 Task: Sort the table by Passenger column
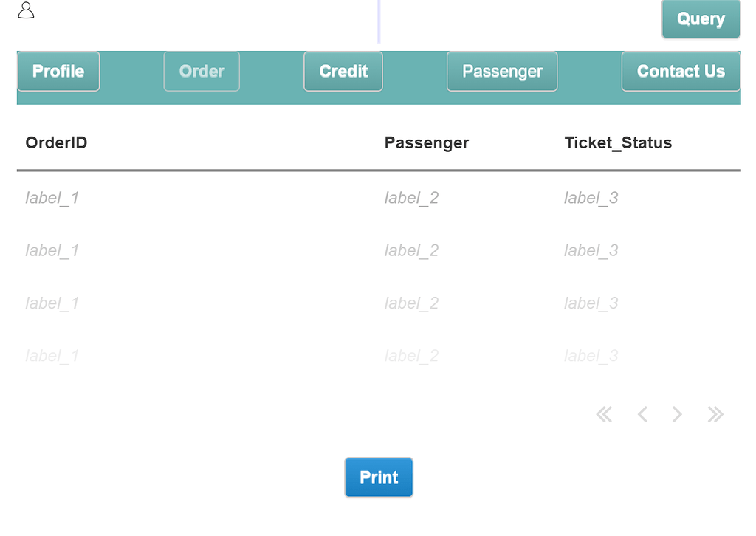click(x=427, y=142)
